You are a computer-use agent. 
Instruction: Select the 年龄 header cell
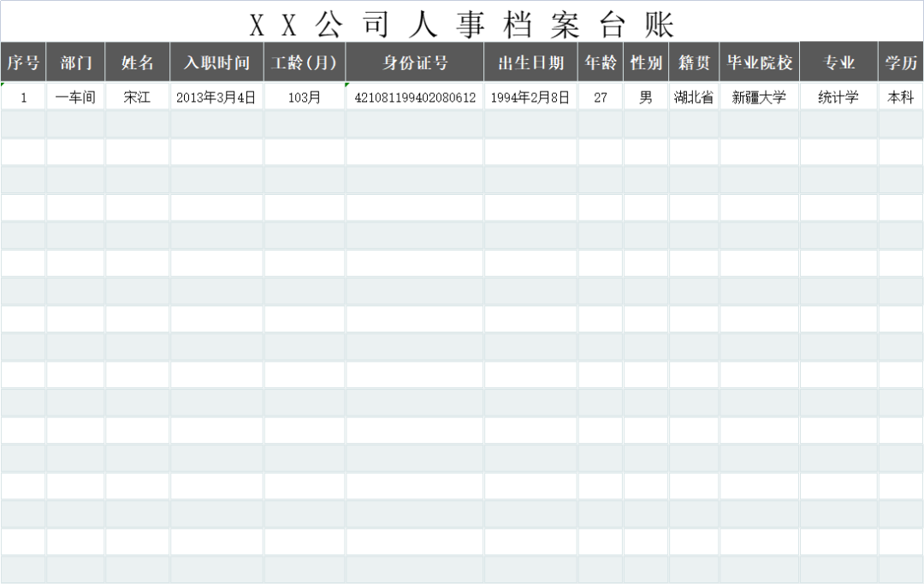coord(601,62)
